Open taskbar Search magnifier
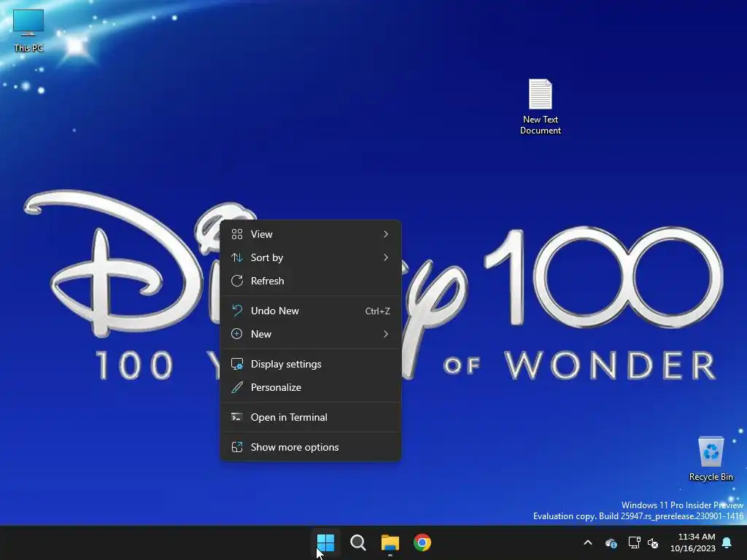Image resolution: width=747 pixels, height=560 pixels. 357,542
